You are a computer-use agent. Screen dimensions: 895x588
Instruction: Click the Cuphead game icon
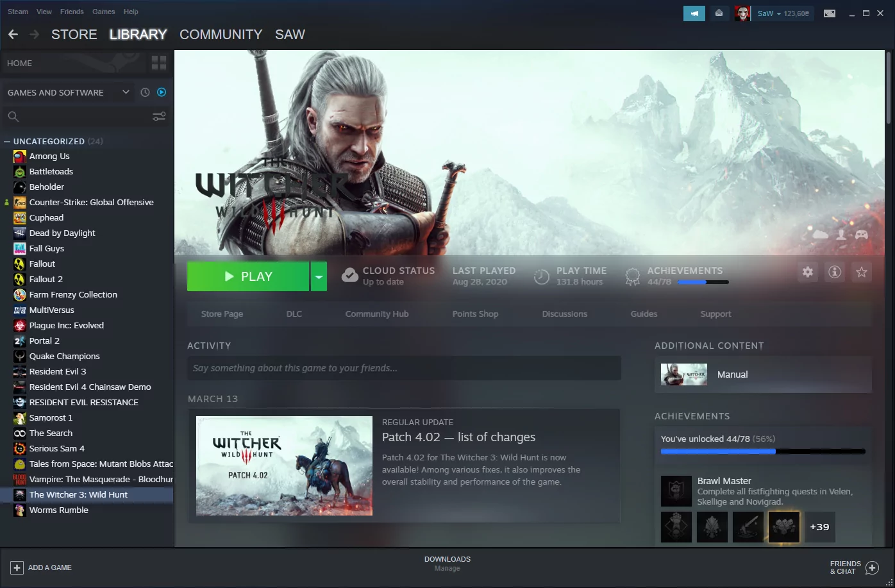point(20,218)
